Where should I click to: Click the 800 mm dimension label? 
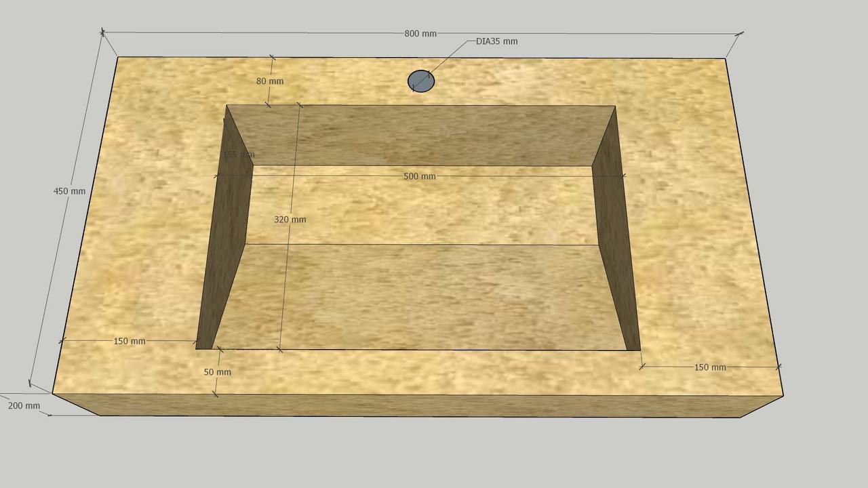click(x=420, y=34)
